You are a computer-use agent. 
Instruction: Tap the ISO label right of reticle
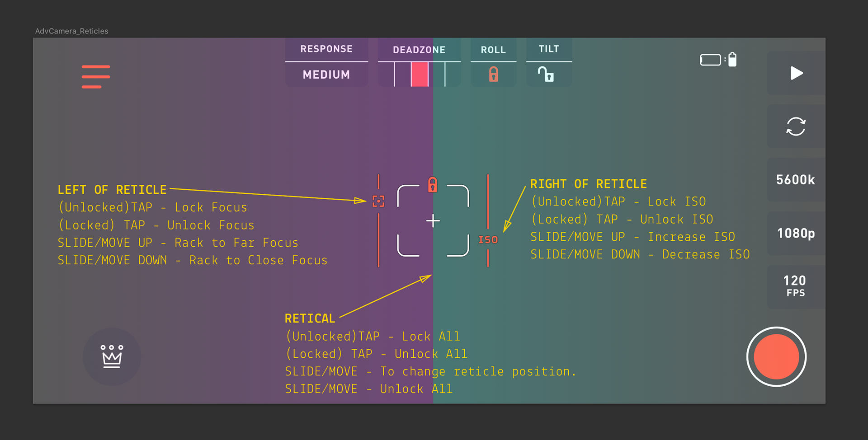488,239
